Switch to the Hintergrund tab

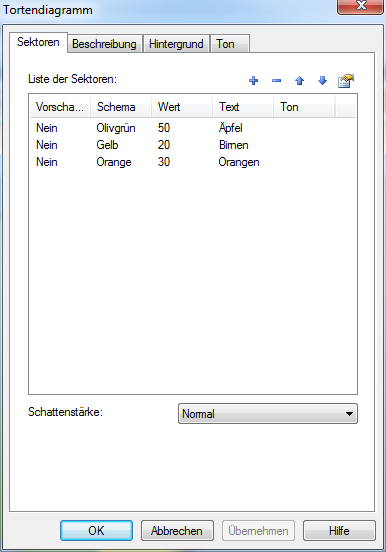point(176,44)
